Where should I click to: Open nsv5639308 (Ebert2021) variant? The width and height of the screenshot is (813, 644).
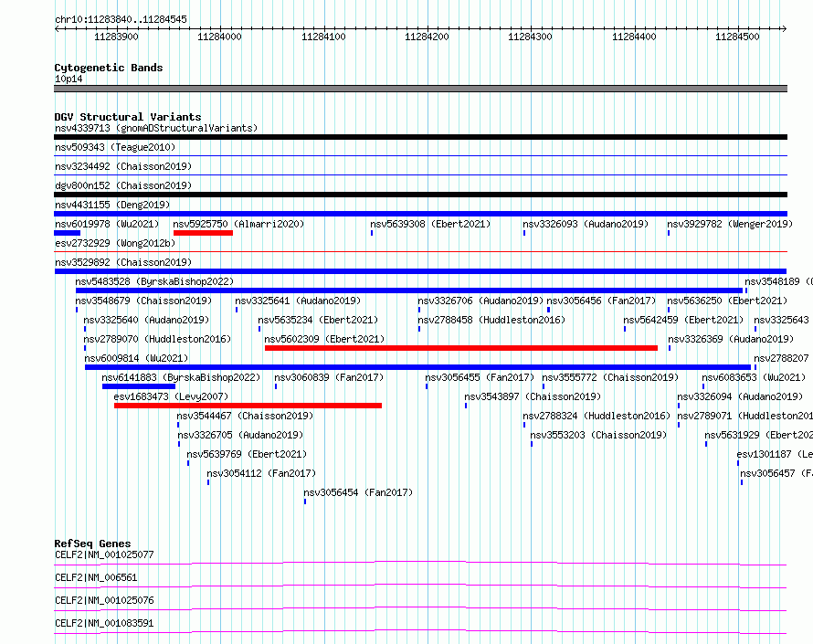[430, 224]
